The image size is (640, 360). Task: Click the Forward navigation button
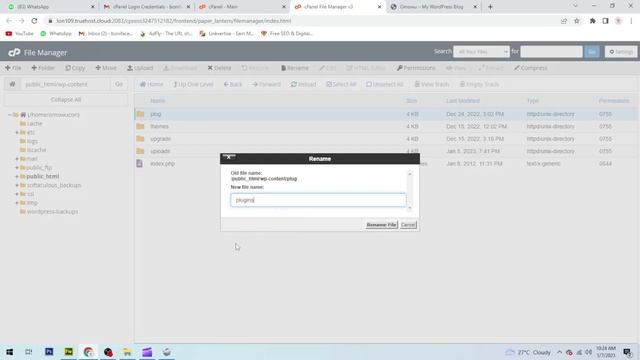pyautogui.click(x=267, y=84)
